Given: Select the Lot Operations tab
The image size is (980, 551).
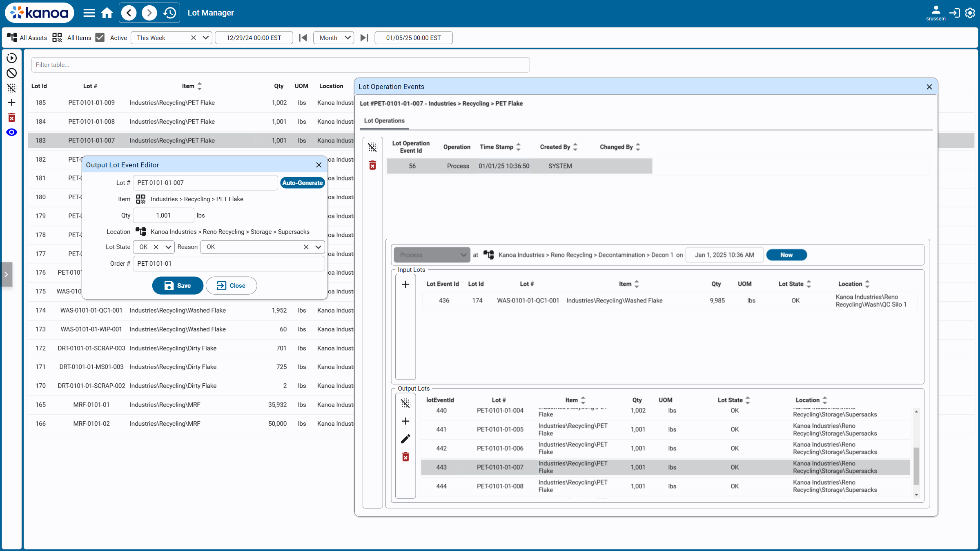Looking at the screenshot, I should pos(384,121).
